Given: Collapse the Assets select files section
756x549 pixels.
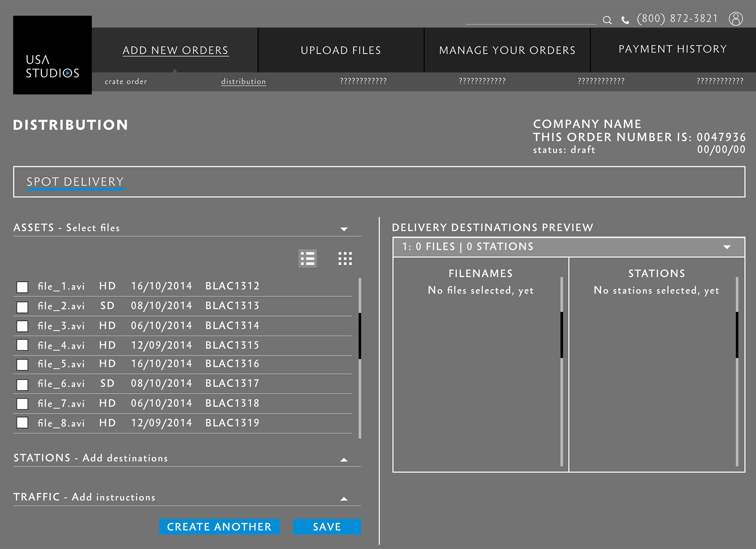Looking at the screenshot, I should tap(344, 229).
